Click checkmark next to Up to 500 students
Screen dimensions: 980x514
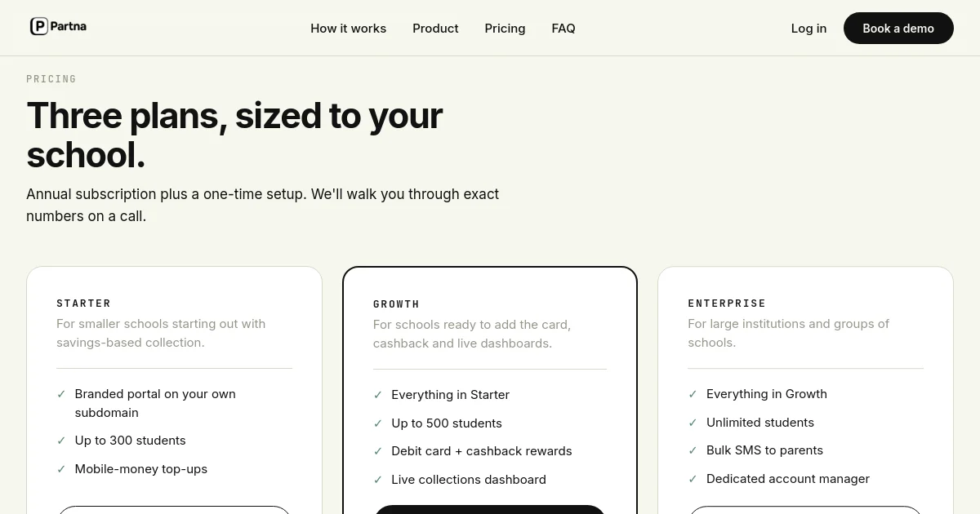pos(378,423)
